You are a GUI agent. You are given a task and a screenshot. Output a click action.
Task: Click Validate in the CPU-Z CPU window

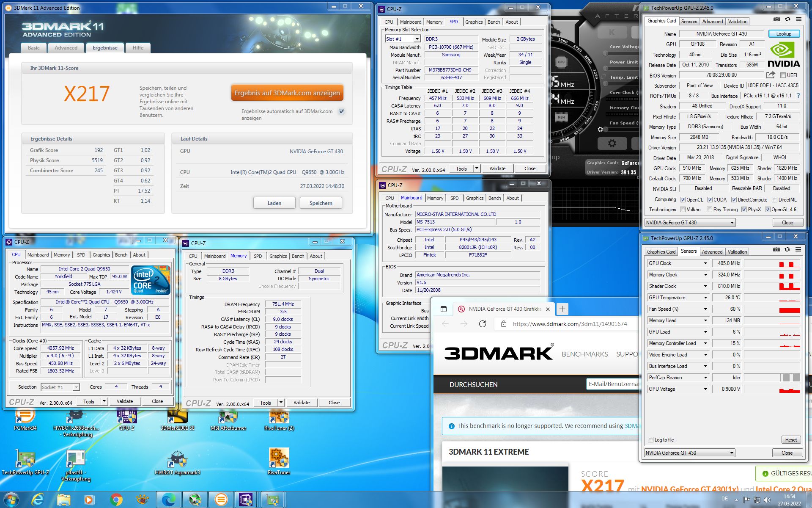[125, 401]
